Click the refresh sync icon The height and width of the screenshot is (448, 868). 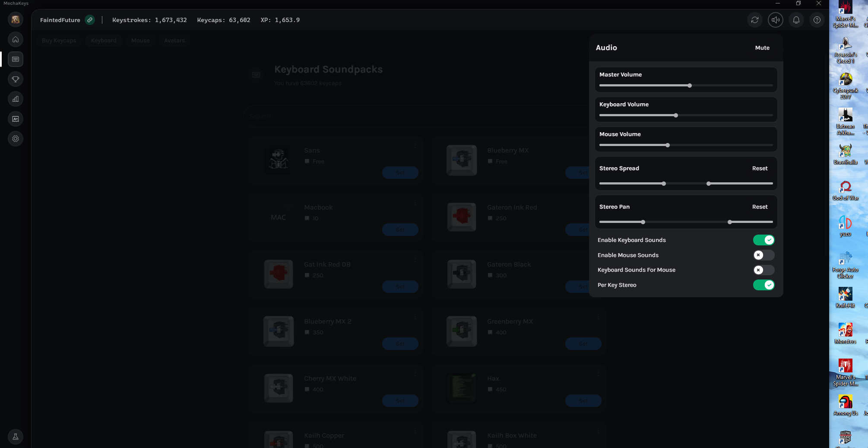coord(755,20)
